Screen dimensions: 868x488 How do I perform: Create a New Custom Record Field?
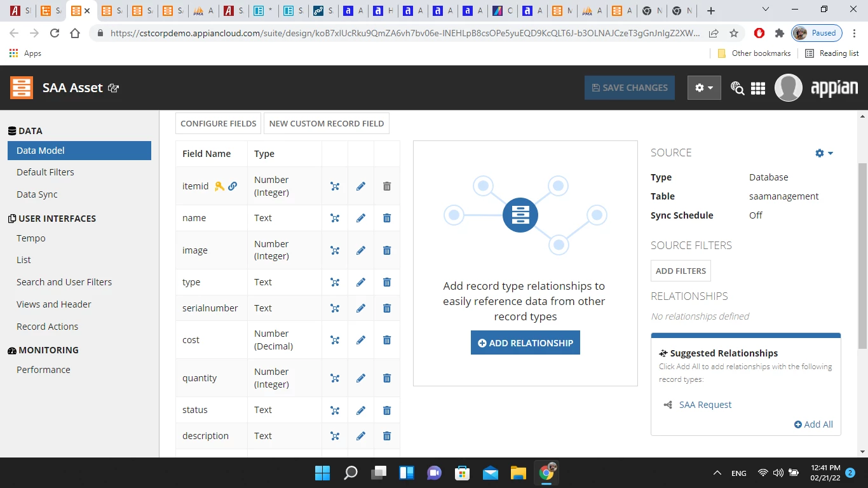pos(327,123)
